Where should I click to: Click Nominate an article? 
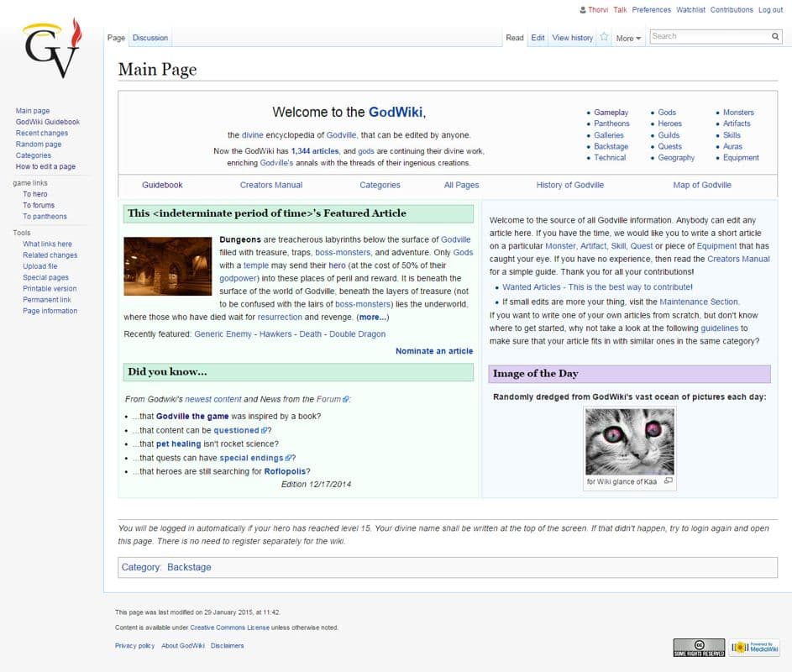click(x=434, y=351)
